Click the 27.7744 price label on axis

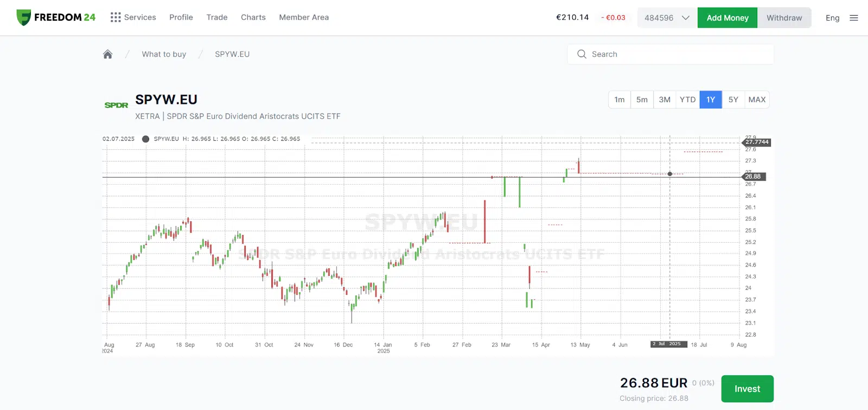757,142
